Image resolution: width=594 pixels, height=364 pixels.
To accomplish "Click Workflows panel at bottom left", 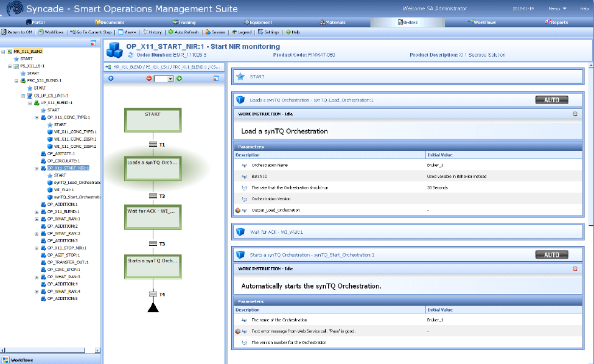I will [50, 360].
